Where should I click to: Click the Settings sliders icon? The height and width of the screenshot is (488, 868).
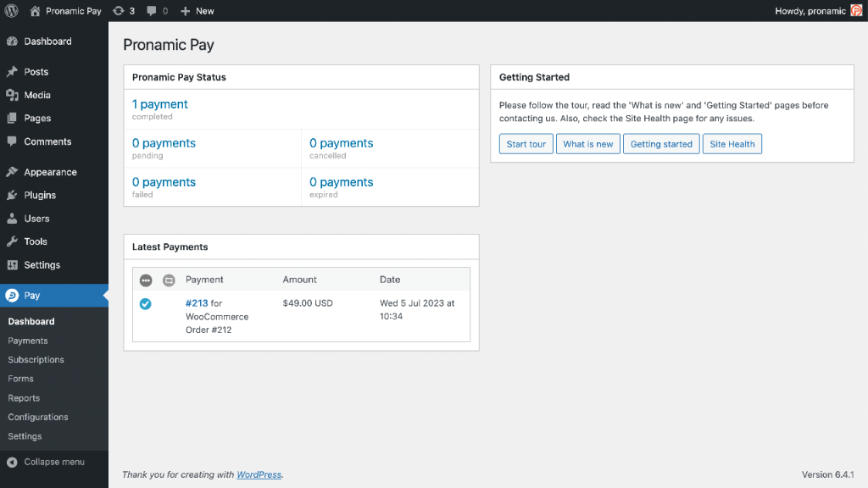coord(12,265)
